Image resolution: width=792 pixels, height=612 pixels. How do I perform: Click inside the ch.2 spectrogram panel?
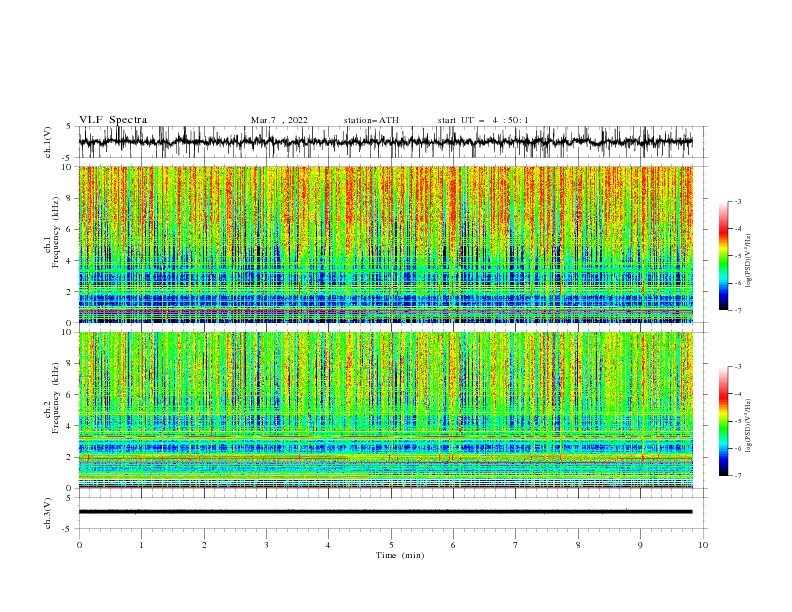(385, 410)
